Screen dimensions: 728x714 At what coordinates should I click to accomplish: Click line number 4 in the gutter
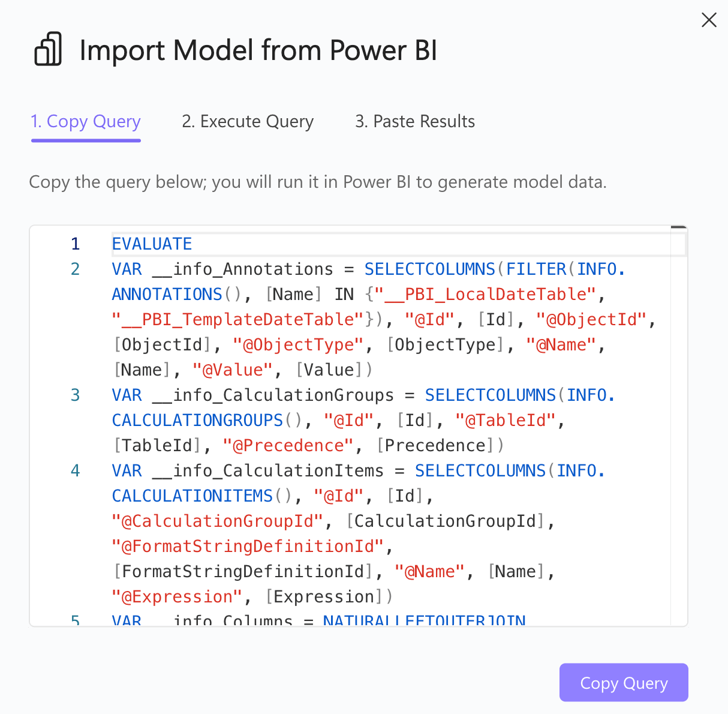coord(75,471)
